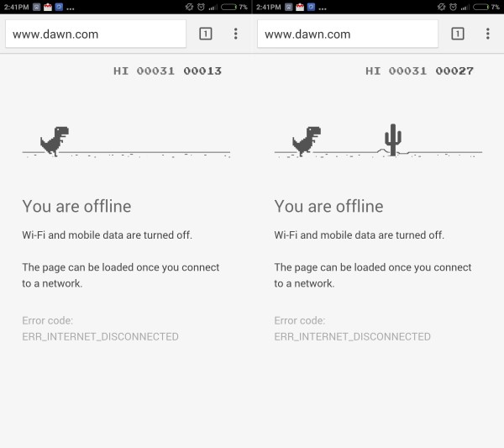Tap right 'Wi-Fi and mobile data are turned off'
The height and width of the screenshot is (448, 504).
[359, 235]
